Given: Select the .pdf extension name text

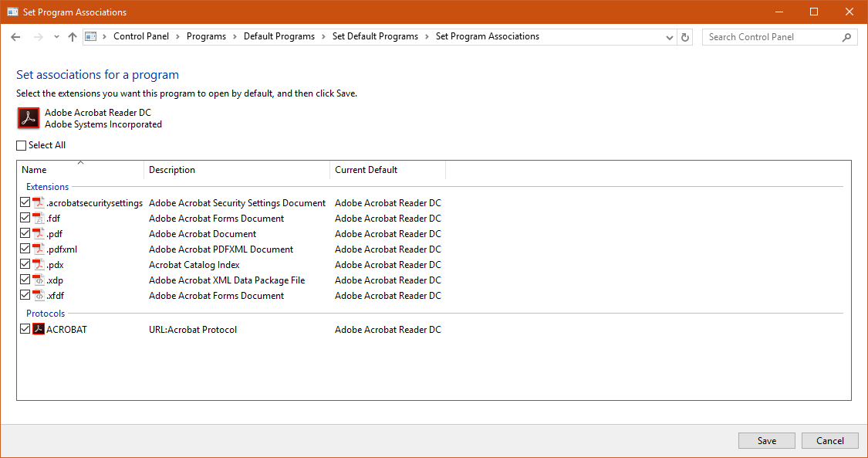Looking at the screenshot, I should 54,234.
